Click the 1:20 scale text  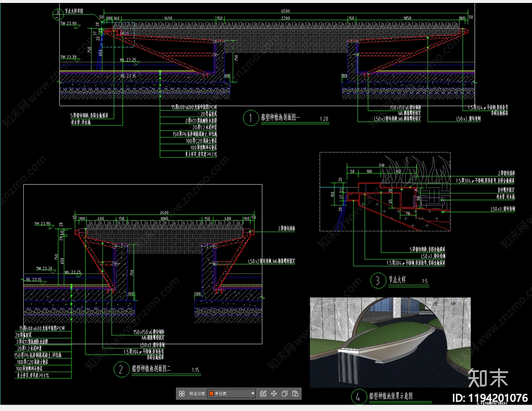pyautogui.click(x=324, y=119)
